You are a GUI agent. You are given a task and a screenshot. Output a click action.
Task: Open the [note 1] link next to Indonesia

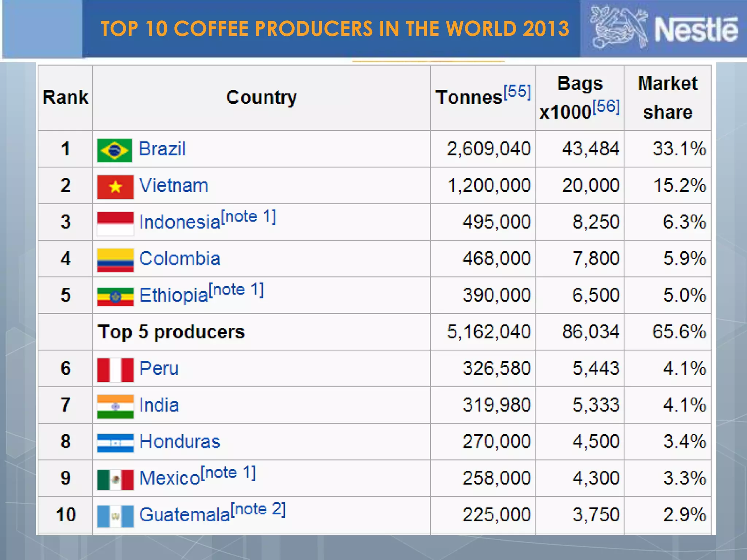249,217
